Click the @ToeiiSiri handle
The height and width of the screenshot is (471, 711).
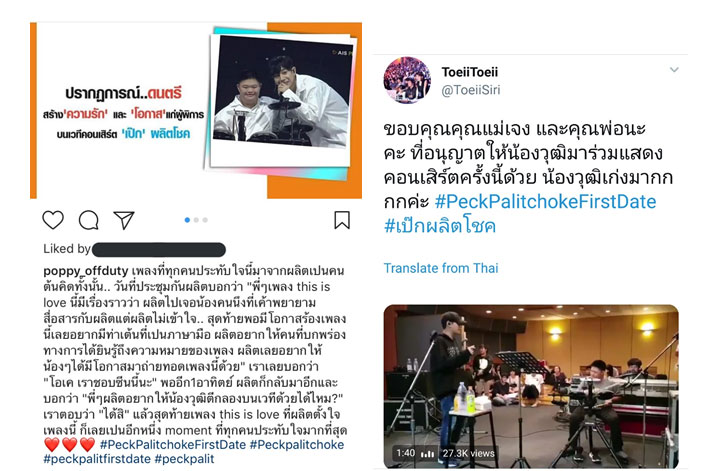pyautogui.click(x=471, y=90)
